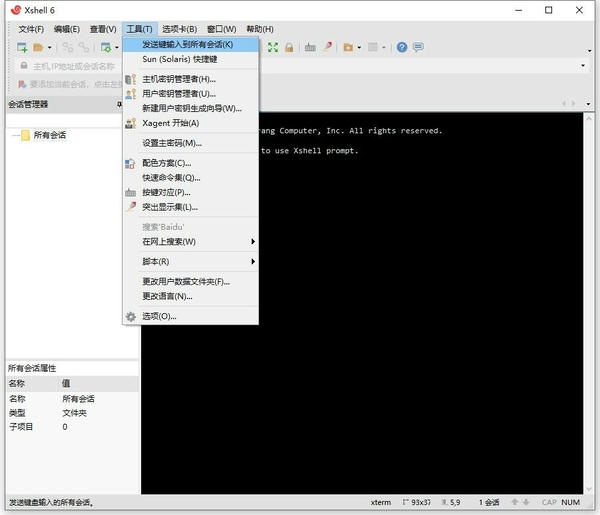Expand the 在网上搜索(W) submenu
This screenshot has width=600, height=515.
[191, 242]
